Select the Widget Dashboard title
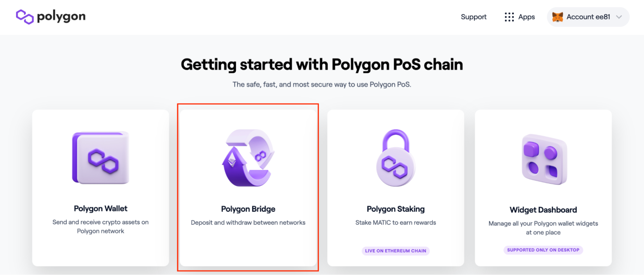This screenshot has height=275, width=644. point(543,210)
